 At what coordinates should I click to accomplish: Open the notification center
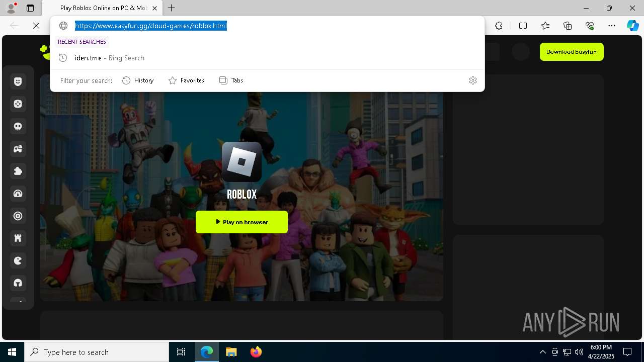tap(627, 352)
